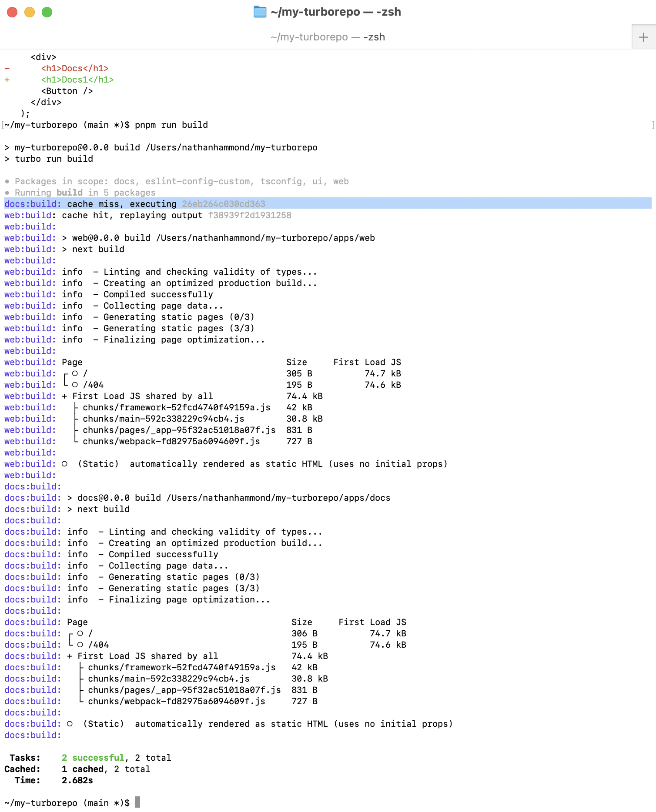Click docs:build 30.8 kB size value
Screen dimensions: 656x812
[x=310, y=679]
